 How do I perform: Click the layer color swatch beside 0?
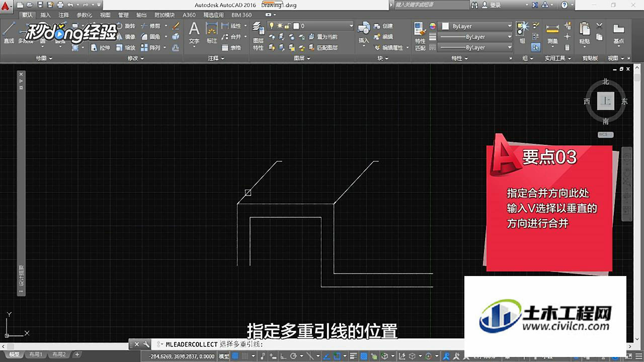click(296, 26)
